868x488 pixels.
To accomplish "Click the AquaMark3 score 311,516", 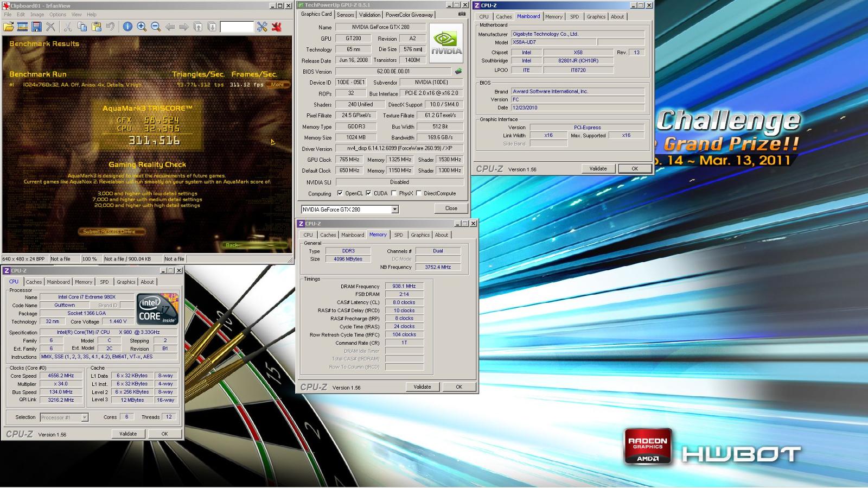I will [155, 141].
